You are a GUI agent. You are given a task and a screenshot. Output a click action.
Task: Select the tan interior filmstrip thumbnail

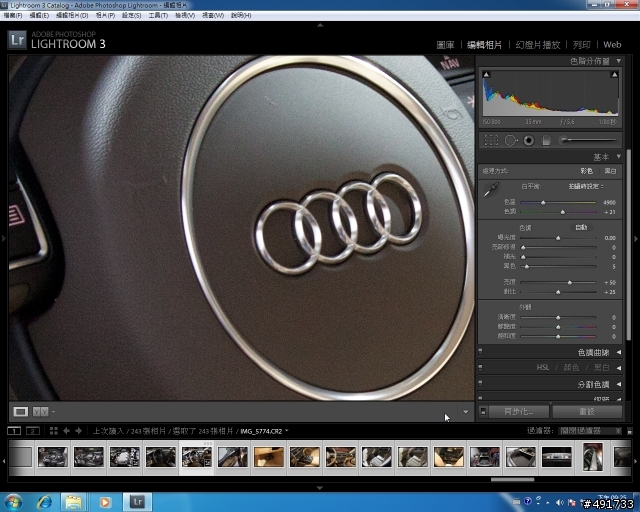[269, 456]
